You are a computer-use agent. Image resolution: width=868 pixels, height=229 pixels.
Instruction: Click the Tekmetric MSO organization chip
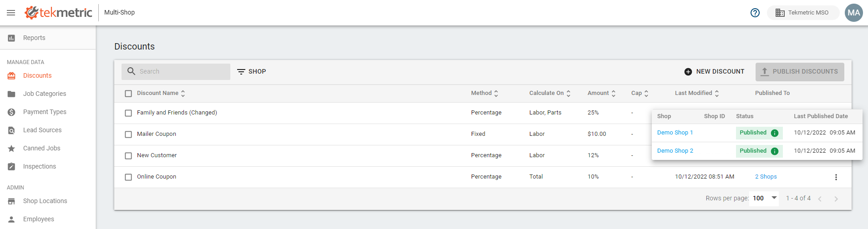point(803,13)
